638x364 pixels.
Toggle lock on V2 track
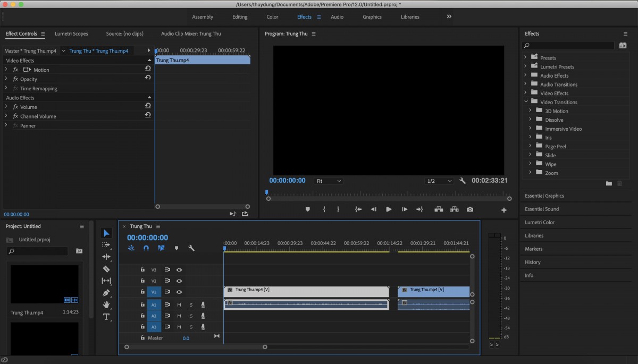pos(142,281)
